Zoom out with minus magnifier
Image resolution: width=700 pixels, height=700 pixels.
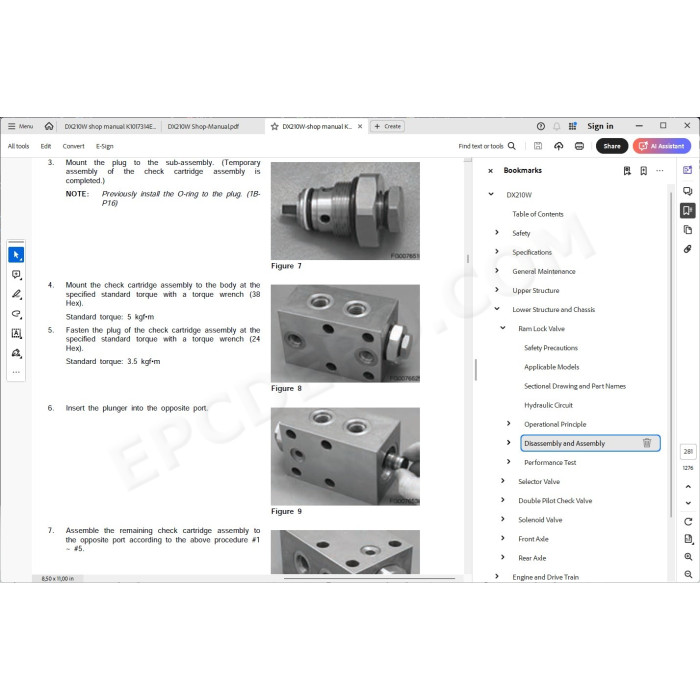(688, 574)
